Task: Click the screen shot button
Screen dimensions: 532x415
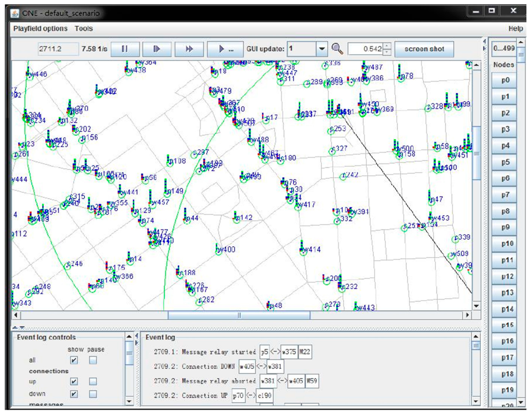Action: pyautogui.click(x=424, y=49)
